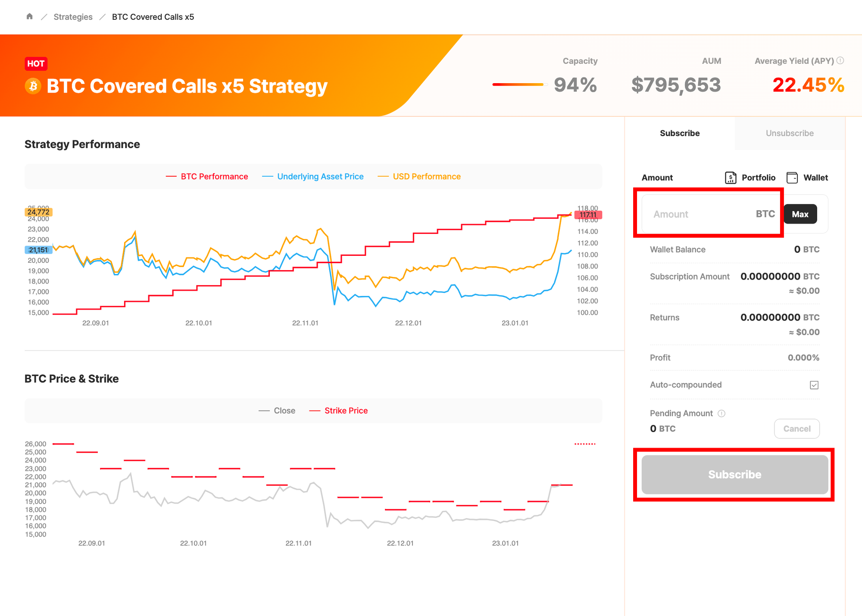
Task: Click the gray Subscribe button
Action: [734, 475]
